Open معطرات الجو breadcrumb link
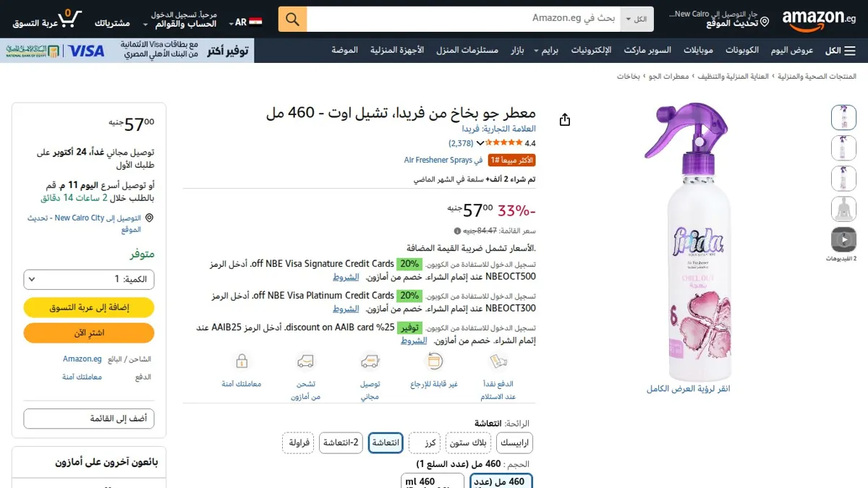Viewport: 868px width, 488px height. coord(667,76)
